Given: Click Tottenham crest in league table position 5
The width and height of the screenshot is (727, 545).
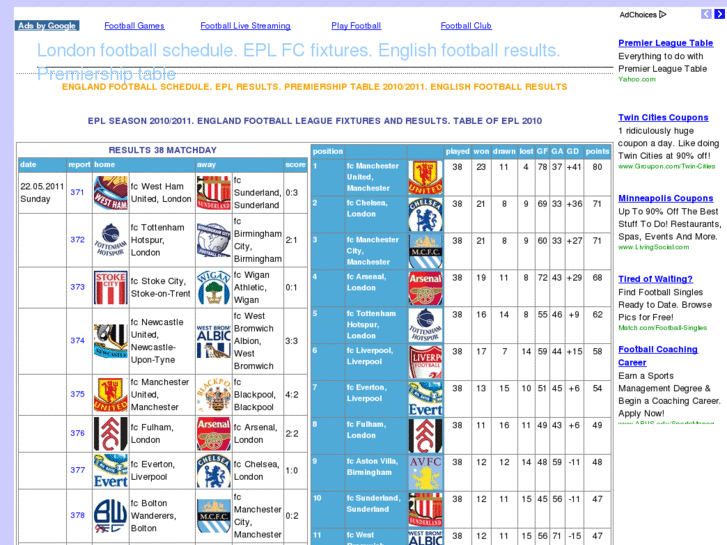Looking at the screenshot, I should 425,325.
